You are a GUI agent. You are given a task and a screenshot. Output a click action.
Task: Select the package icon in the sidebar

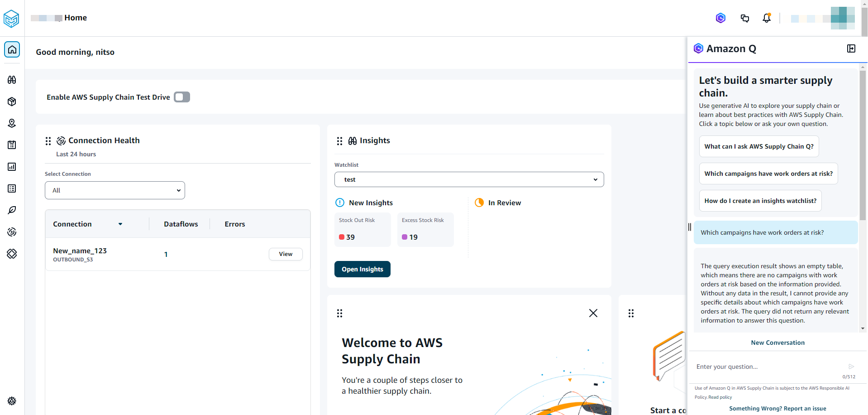(x=12, y=101)
